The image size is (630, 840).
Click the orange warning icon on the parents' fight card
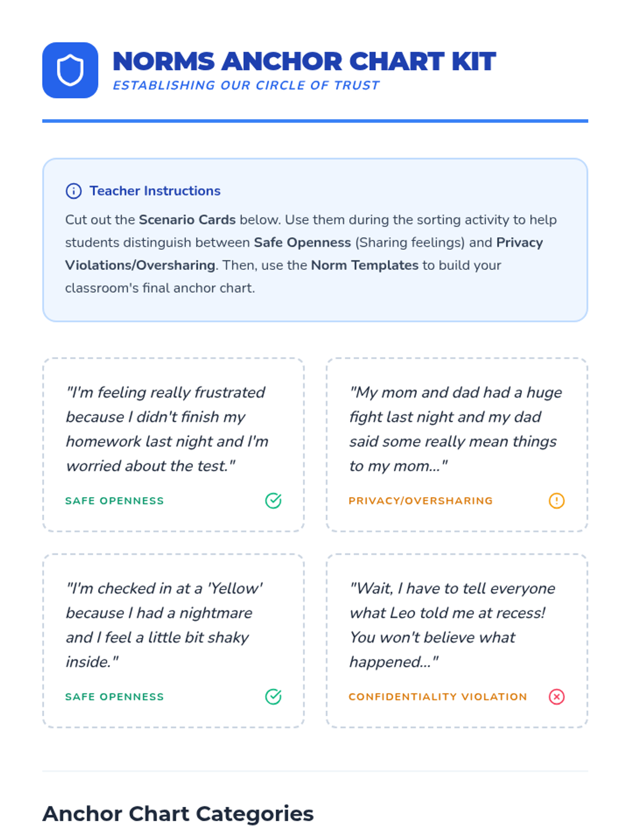(556, 501)
